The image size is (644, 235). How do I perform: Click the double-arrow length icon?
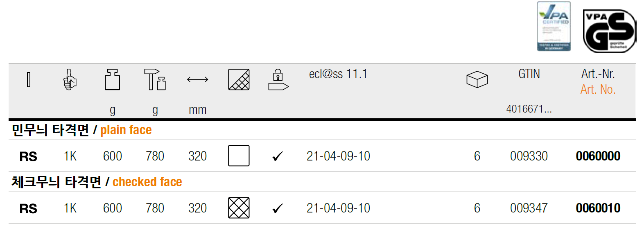(x=197, y=79)
